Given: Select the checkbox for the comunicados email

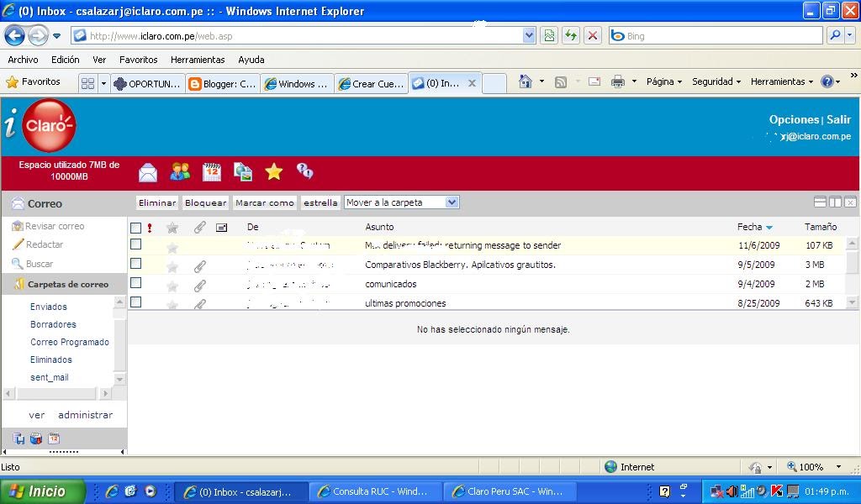Looking at the screenshot, I should tap(135, 284).
